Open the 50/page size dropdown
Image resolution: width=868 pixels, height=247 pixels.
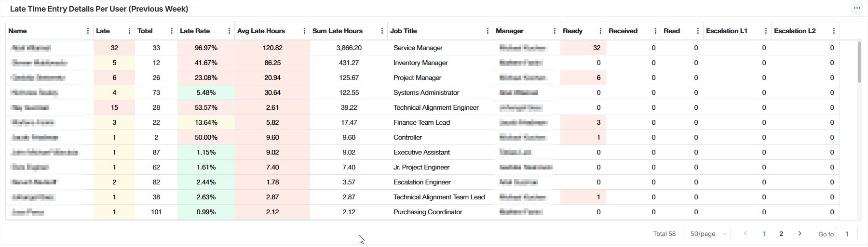click(707, 234)
